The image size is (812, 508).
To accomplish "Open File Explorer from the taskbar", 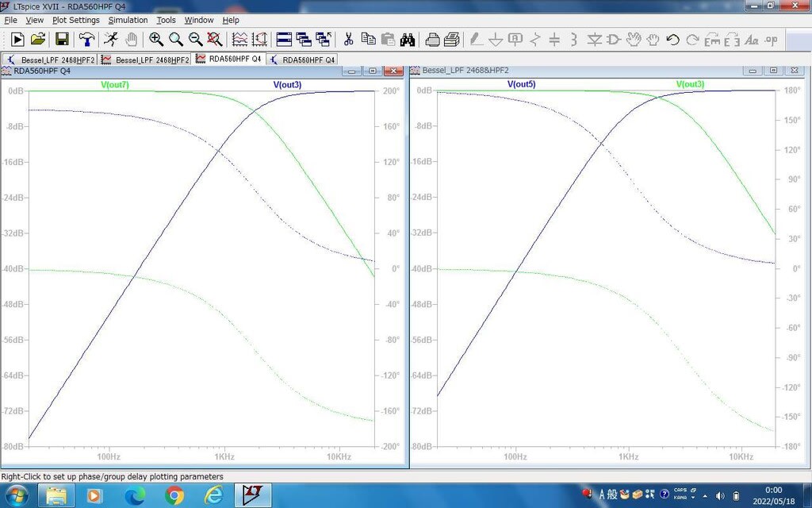I will click(x=56, y=495).
